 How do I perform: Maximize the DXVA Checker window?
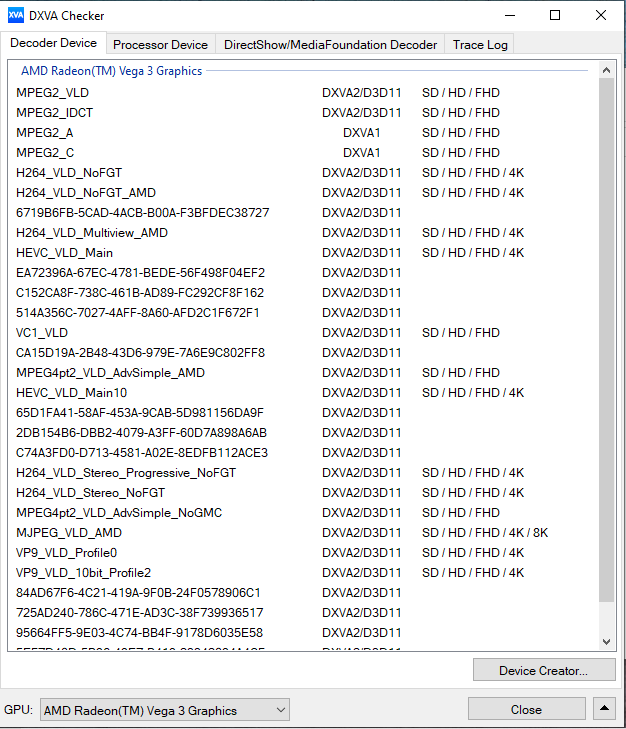click(x=555, y=15)
